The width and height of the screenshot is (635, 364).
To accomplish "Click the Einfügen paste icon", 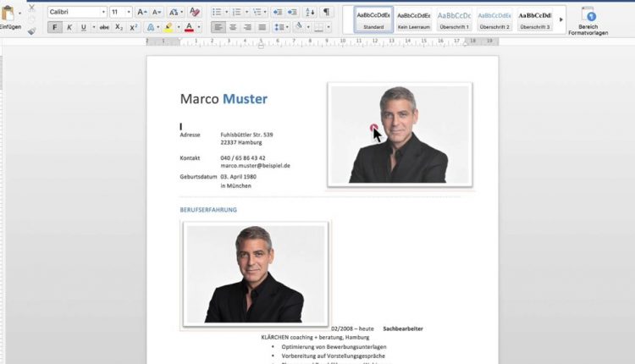I will (x=8, y=14).
